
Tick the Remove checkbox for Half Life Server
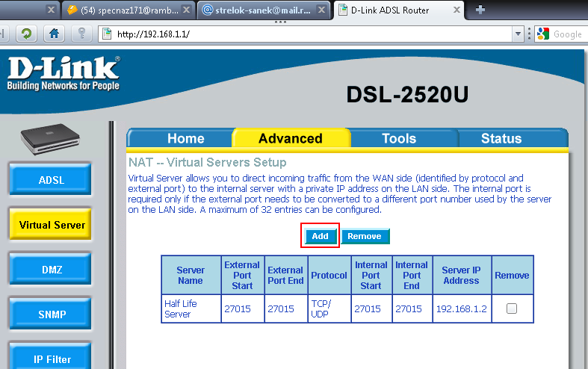[x=512, y=308]
